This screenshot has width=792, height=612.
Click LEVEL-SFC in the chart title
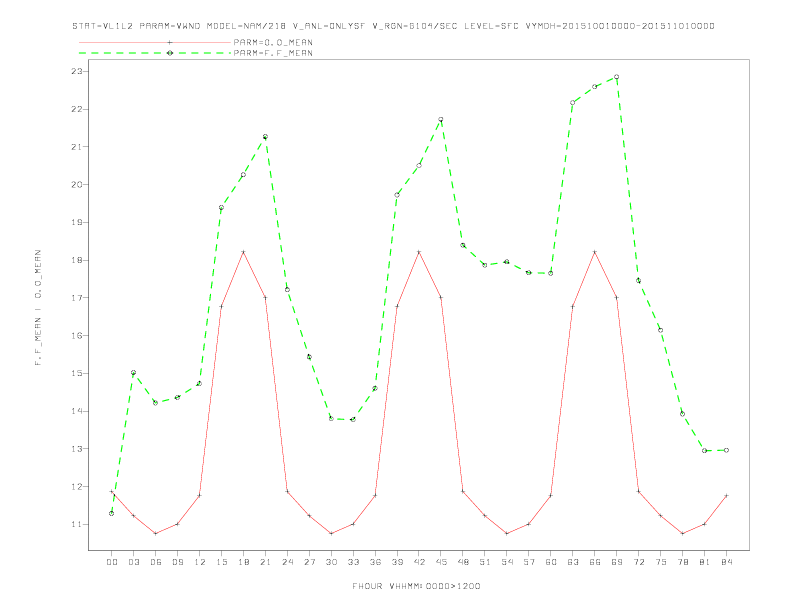490,26
